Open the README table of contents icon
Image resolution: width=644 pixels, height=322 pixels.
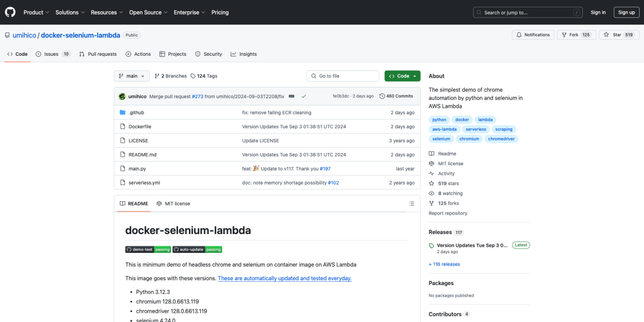coord(412,203)
